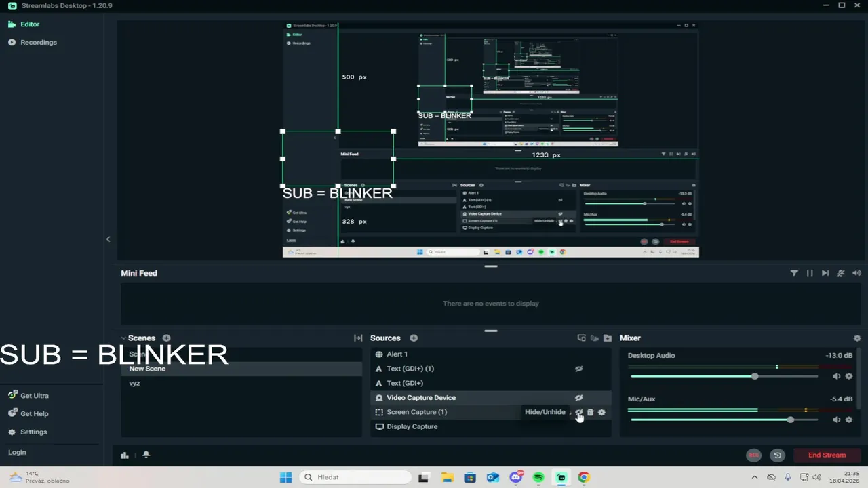Image resolution: width=868 pixels, height=488 pixels.
Task: Open Discord from the taskbar
Action: coord(516,477)
